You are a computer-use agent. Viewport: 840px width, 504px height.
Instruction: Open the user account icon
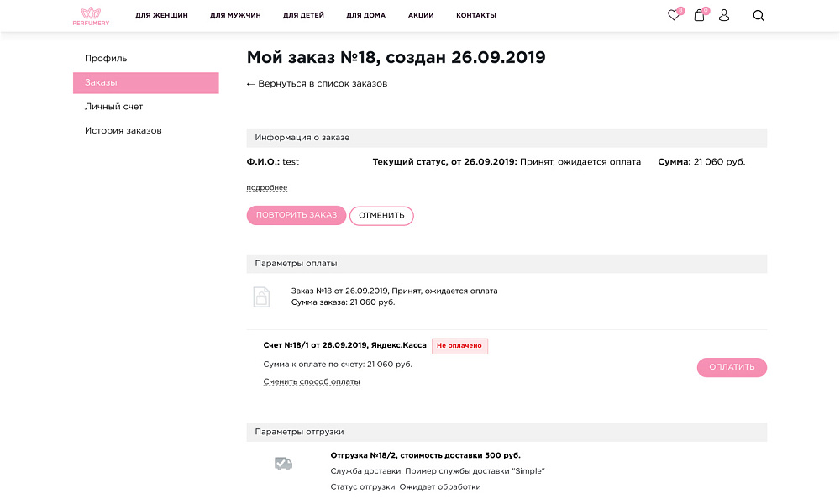point(723,15)
